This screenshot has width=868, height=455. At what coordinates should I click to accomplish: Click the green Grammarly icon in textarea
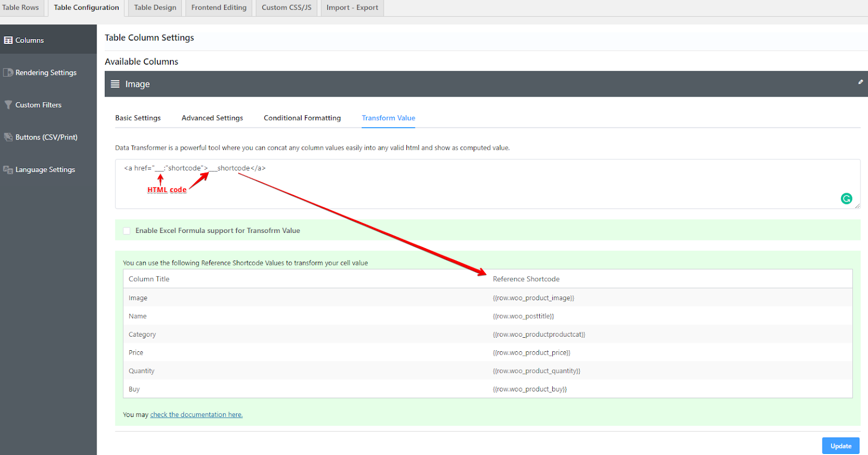click(846, 199)
